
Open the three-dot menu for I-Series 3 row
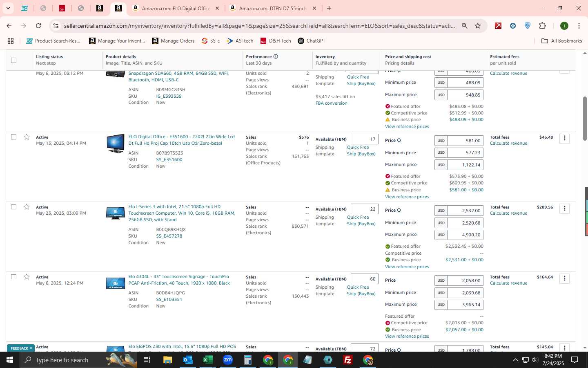coord(564,209)
